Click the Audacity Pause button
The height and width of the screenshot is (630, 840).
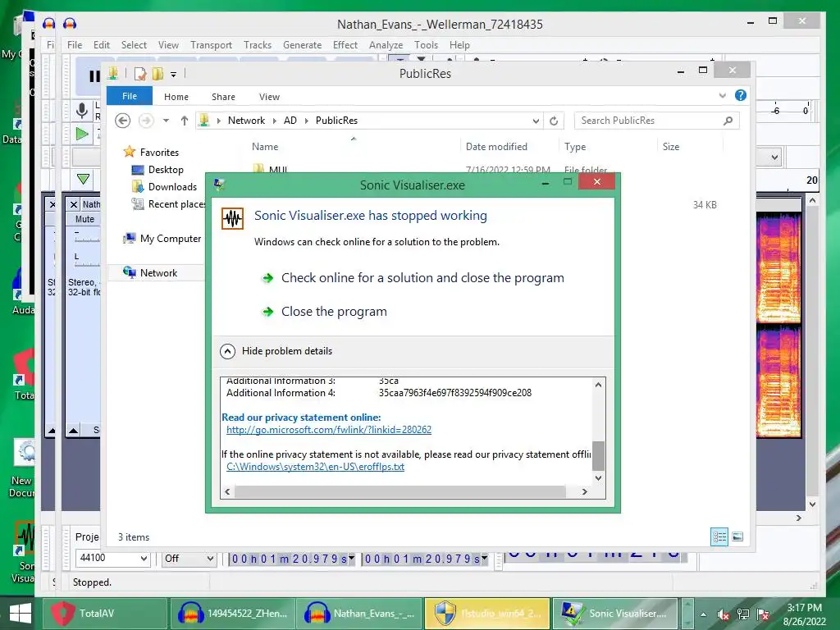(x=94, y=76)
